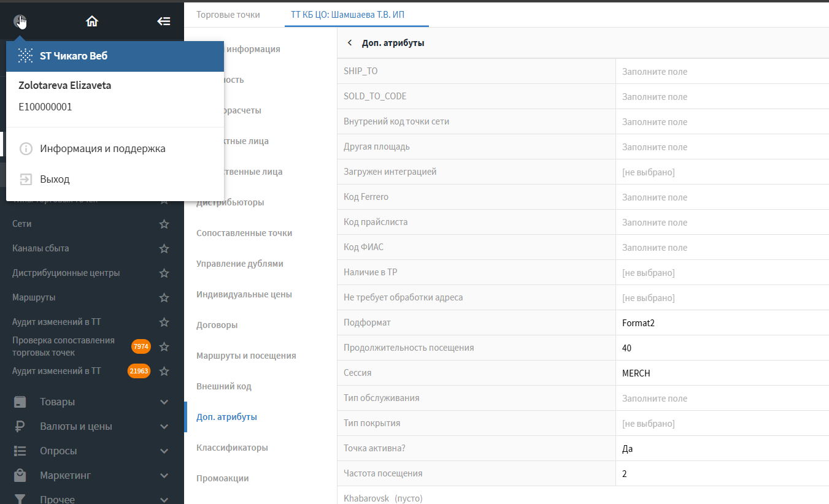This screenshot has height=504, width=829.
Task: Switch to Торговые точки tab
Action: [228, 14]
